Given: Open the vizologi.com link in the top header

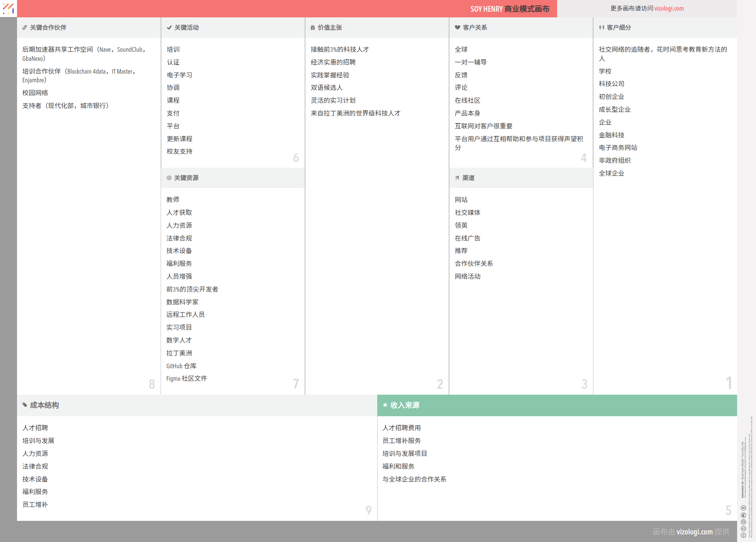Looking at the screenshot, I should (x=669, y=8).
